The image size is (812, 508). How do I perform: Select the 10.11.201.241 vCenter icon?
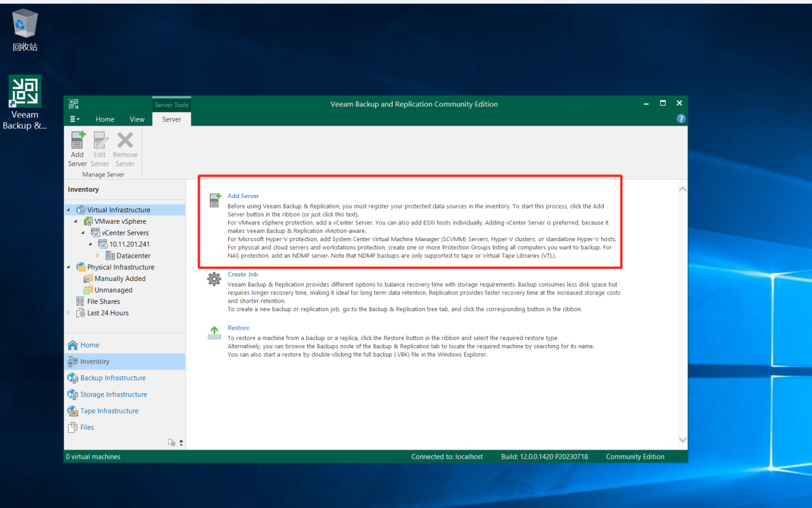103,244
